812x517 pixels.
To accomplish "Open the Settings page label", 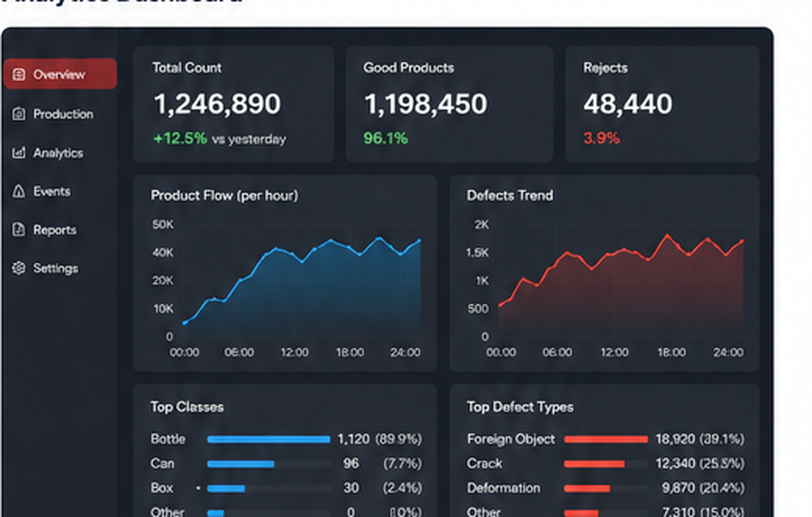I will pyautogui.click(x=56, y=268).
